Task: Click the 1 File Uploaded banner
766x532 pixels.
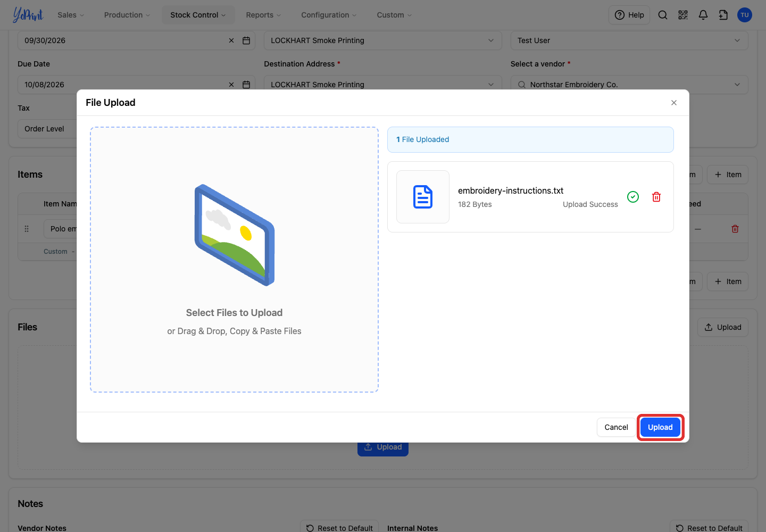Action: click(530, 139)
